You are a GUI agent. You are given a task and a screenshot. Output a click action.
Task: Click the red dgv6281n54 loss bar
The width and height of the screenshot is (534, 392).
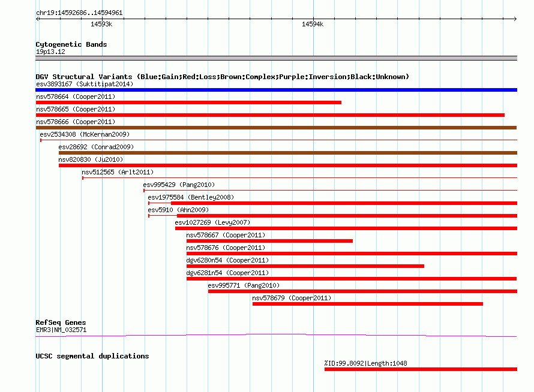pos(352,279)
